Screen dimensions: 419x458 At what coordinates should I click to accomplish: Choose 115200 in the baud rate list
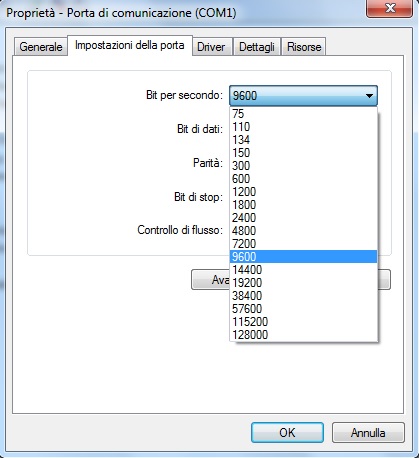pos(304,322)
